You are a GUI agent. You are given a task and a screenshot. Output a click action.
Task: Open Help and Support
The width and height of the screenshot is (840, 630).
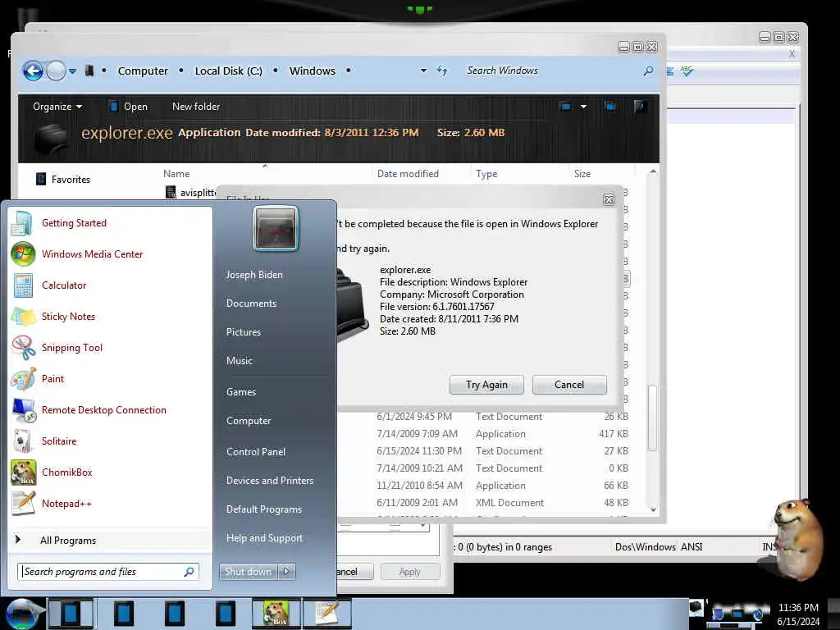tap(264, 538)
